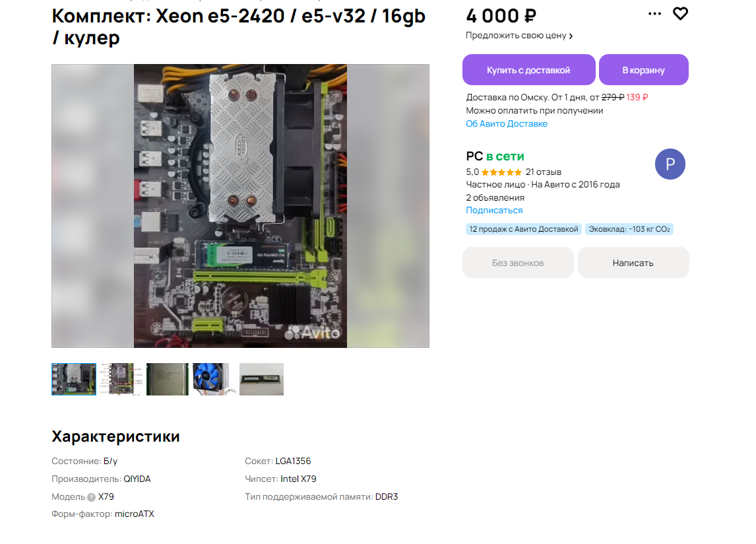756x544 pixels.
Task: Select the RAM stick thumbnail
Action: coord(261,380)
